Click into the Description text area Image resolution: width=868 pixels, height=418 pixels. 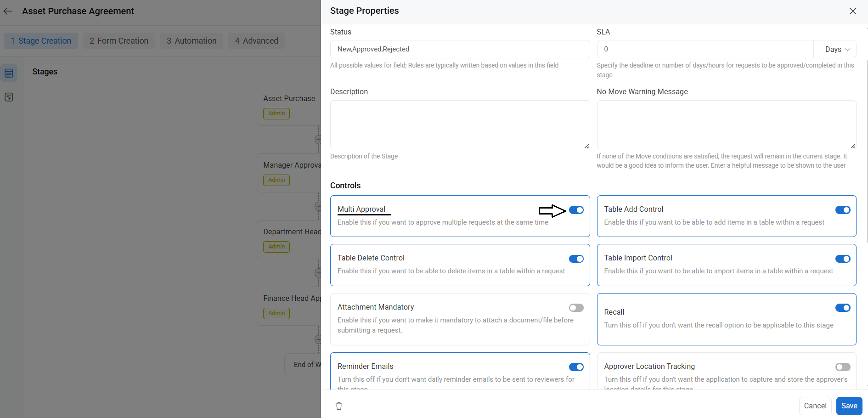pos(459,124)
